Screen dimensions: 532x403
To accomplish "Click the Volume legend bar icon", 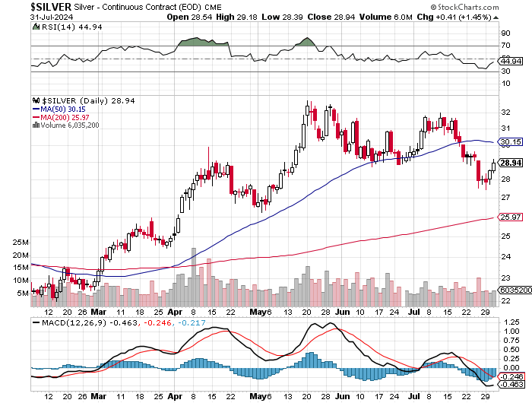I will [x=33, y=125].
